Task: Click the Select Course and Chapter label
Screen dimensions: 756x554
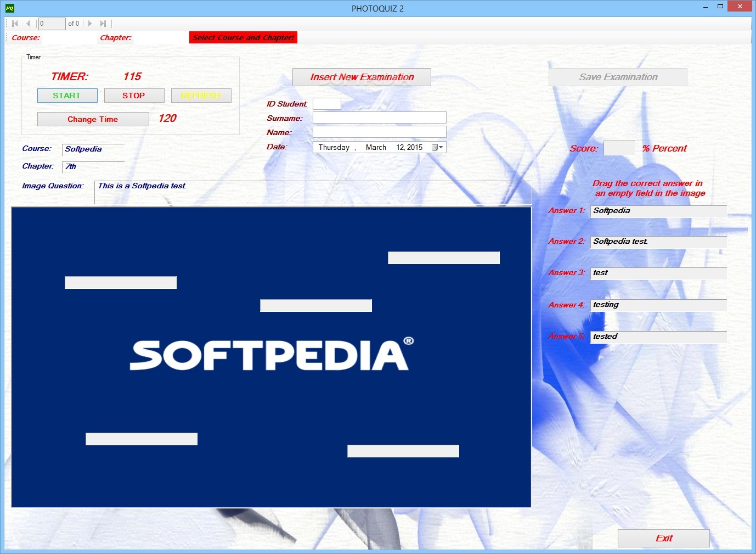Action: (243, 37)
